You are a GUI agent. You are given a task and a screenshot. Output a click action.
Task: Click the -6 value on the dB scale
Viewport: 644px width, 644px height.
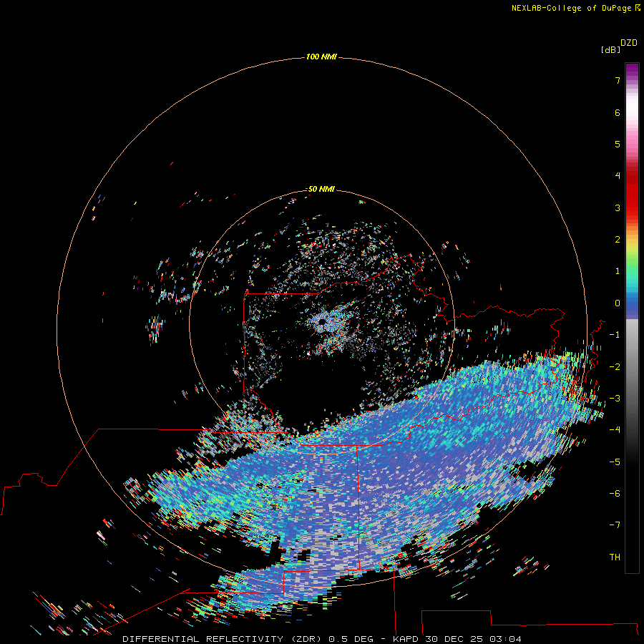(615, 494)
